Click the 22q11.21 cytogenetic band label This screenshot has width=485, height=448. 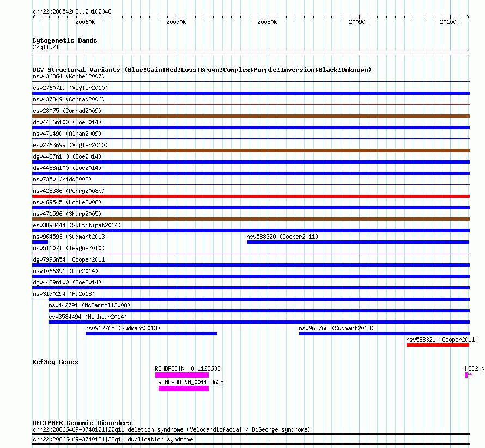pyautogui.click(x=46, y=47)
